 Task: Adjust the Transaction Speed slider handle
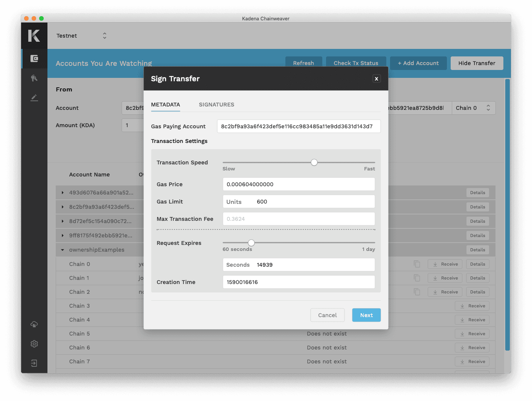314,163
